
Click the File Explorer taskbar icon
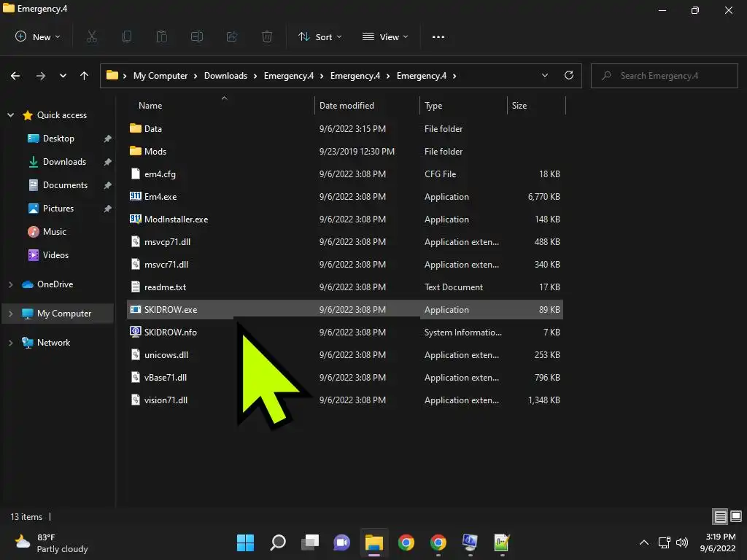[374, 542]
